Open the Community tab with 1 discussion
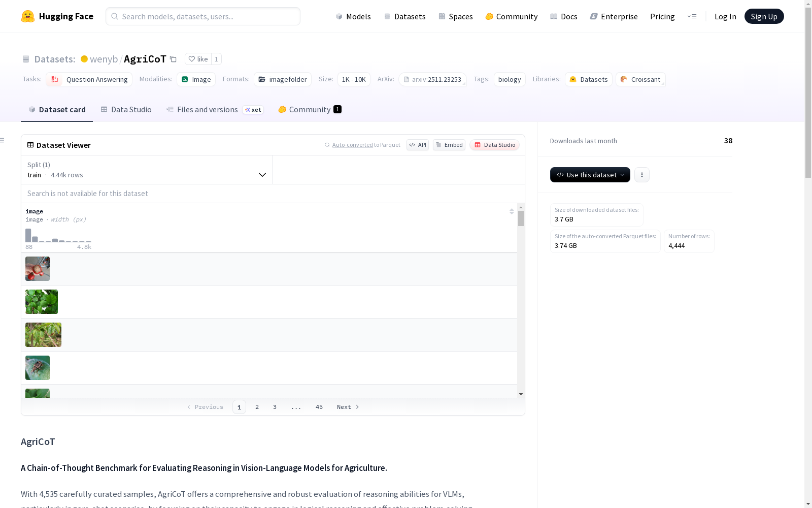 point(310,109)
